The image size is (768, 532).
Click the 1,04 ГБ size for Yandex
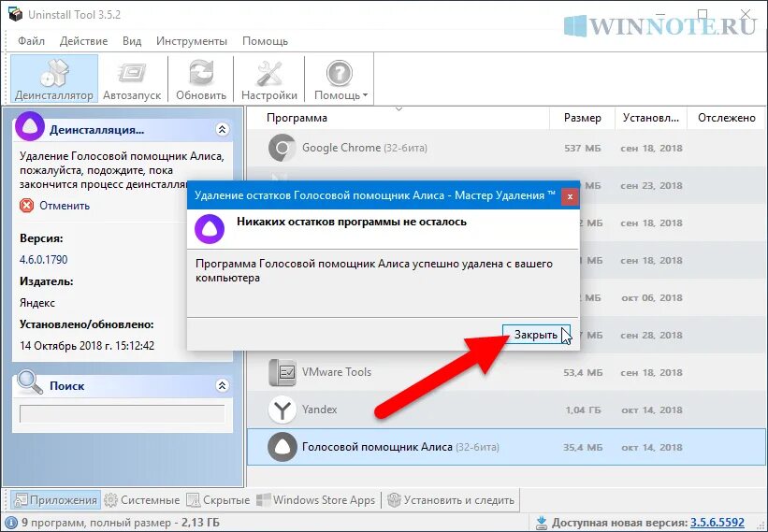click(584, 410)
